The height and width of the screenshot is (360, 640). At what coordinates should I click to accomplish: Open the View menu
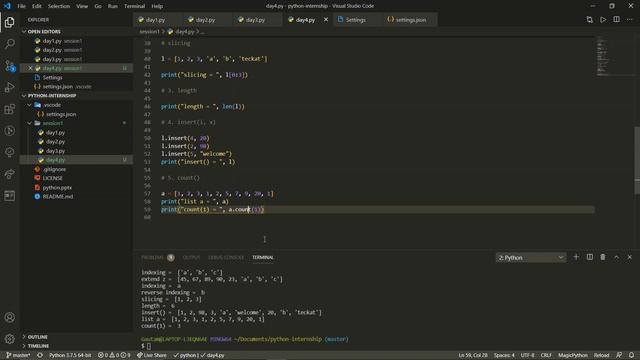pyautogui.click(x=82, y=6)
